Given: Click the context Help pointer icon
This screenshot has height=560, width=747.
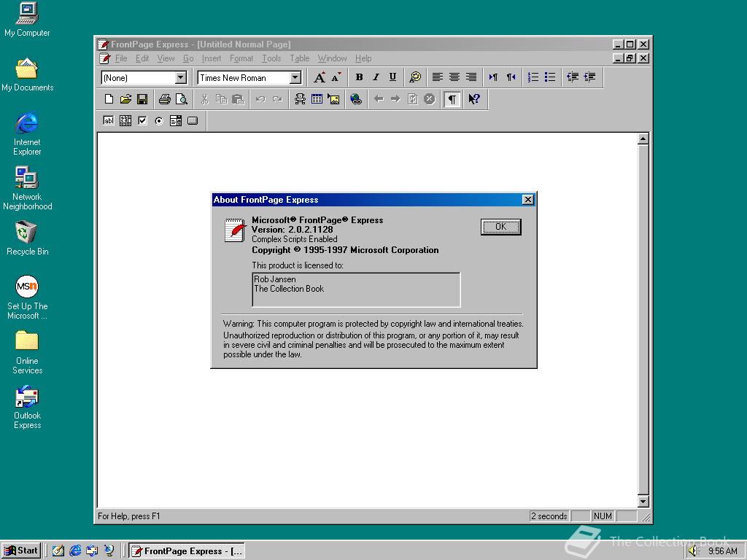Looking at the screenshot, I should pyautogui.click(x=474, y=99).
